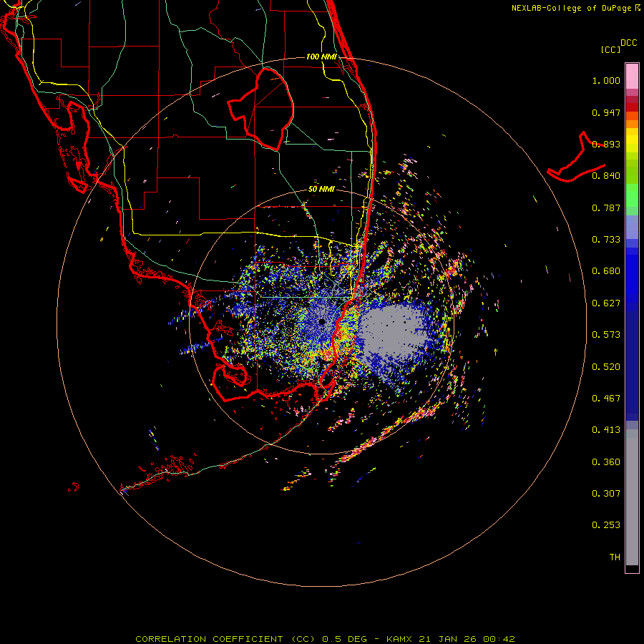Viewport: 644px width, 644px height.
Task: Click the 0.253 scale value
Action: 606,525
